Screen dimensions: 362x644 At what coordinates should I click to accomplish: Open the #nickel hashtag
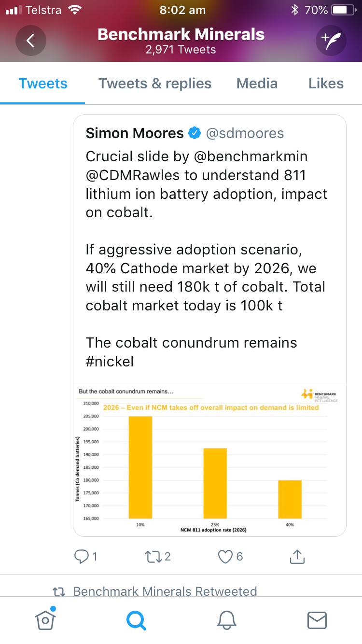pyautogui.click(x=110, y=361)
